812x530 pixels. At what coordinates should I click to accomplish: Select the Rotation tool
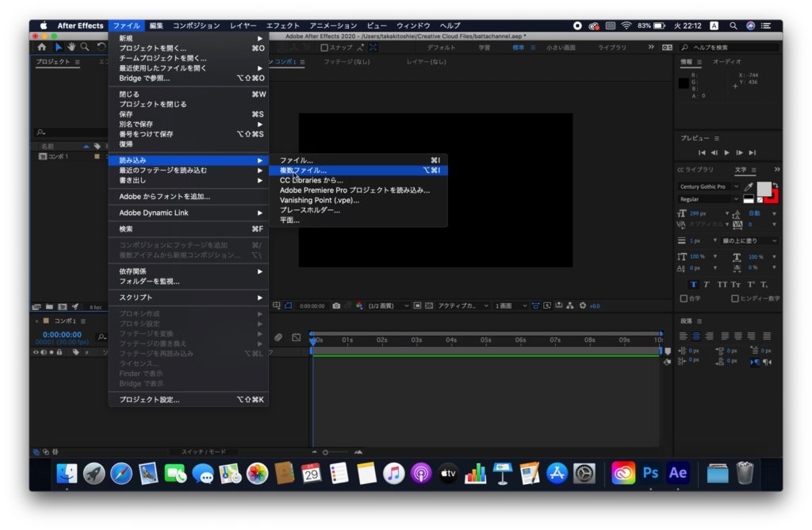(101, 47)
